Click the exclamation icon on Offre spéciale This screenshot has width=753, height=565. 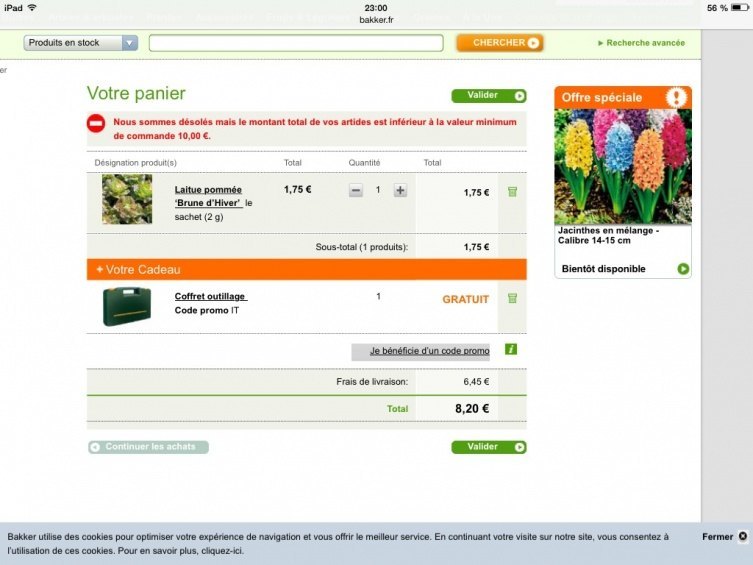[676, 97]
